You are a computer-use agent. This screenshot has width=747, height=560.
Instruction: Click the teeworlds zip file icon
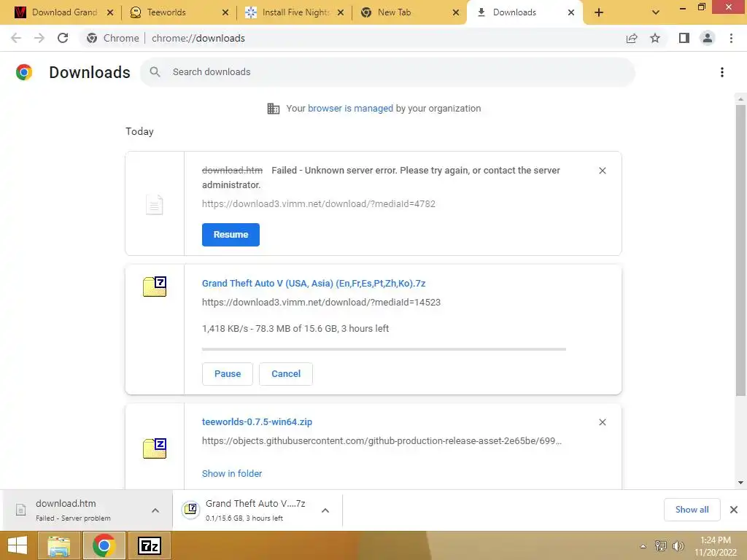(x=155, y=448)
